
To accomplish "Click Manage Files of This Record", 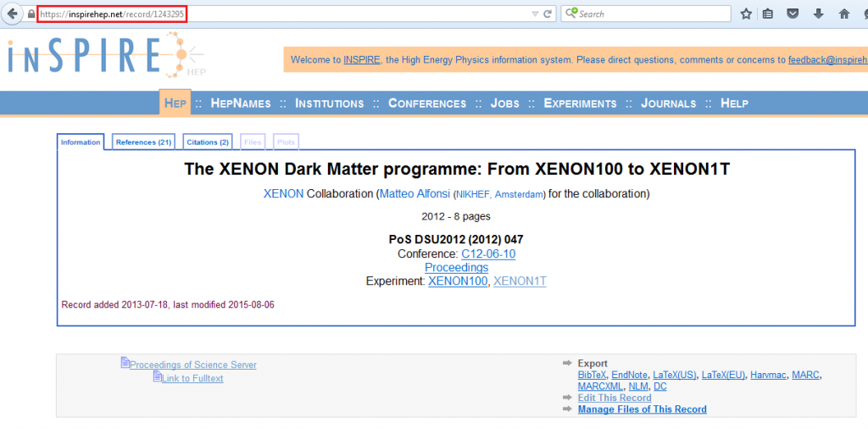I will (x=642, y=409).
